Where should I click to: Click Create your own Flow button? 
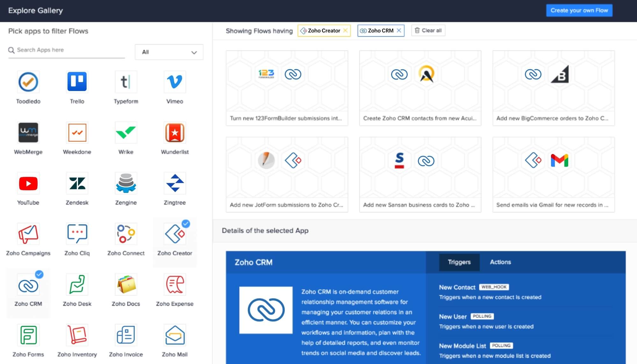click(x=579, y=10)
